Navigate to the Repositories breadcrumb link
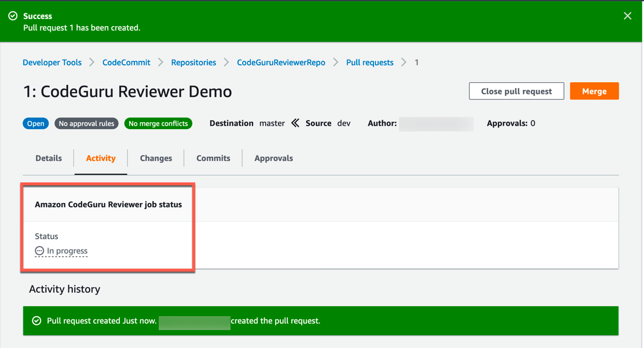Screen dimensions: 644x348 click(193, 62)
